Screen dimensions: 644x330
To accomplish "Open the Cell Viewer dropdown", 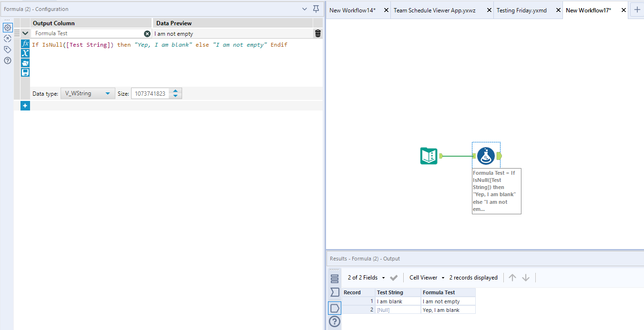I will (x=426, y=277).
